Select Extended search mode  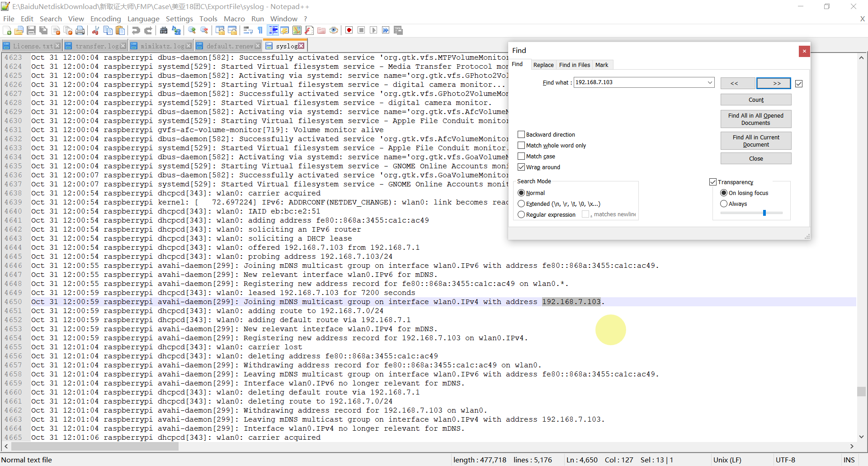click(521, 204)
